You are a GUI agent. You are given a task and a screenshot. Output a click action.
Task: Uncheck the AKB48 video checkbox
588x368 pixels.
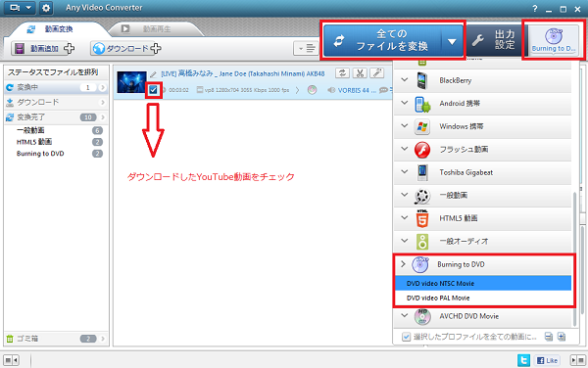click(153, 89)
